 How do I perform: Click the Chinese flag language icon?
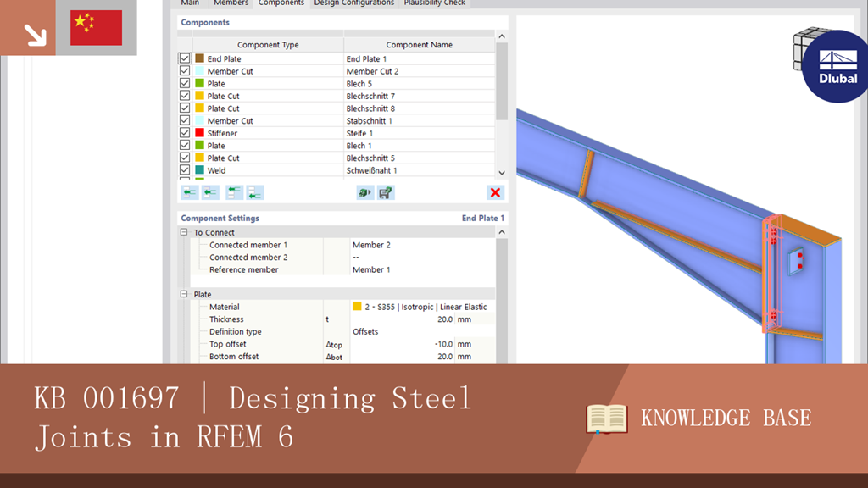coord(97,28)
